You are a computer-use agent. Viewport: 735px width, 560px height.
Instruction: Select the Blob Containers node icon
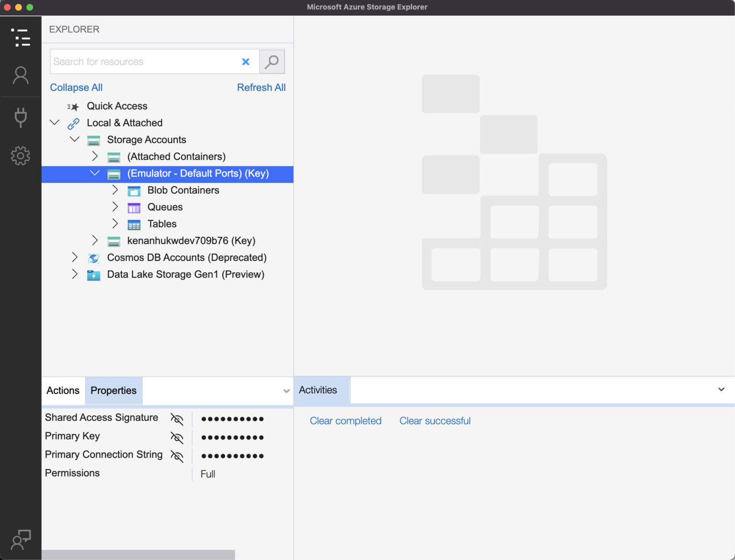click(x=134, y=190)
